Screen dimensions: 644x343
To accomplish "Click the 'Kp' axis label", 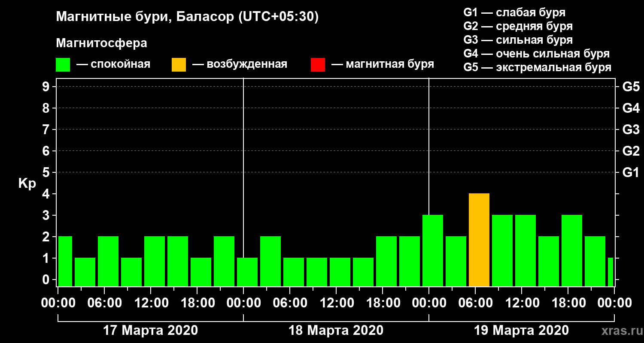I will 27,184.
